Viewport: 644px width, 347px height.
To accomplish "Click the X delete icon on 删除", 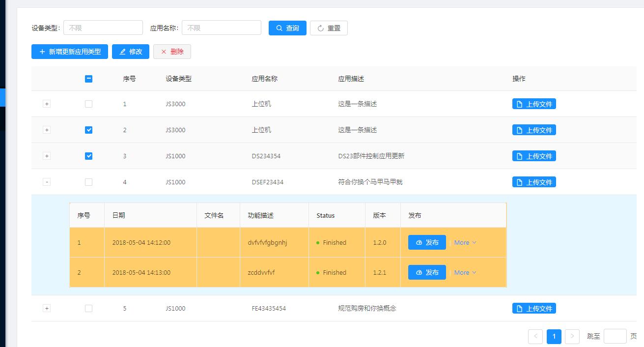I will 164,51.
